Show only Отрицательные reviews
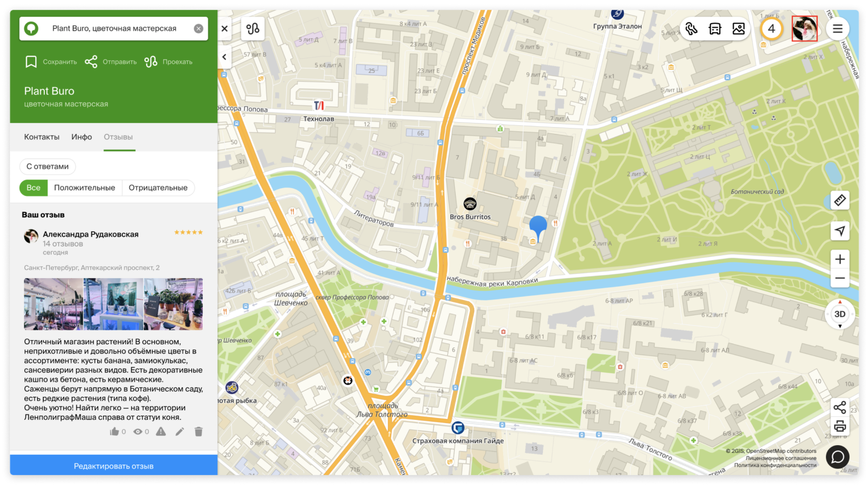868x485 pixels. click(x=158, y=188)
